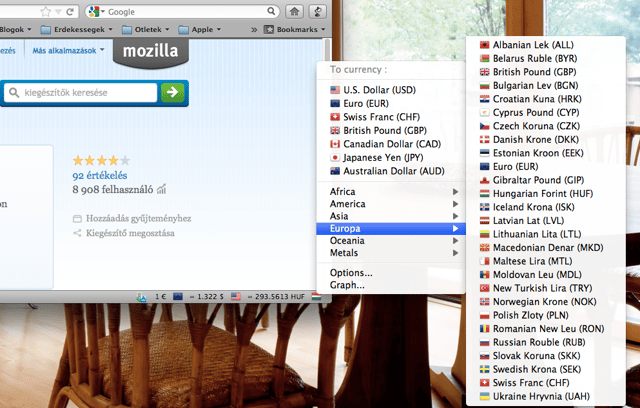
Task: Click the bookmark star icon
Action: pos(46,11)
